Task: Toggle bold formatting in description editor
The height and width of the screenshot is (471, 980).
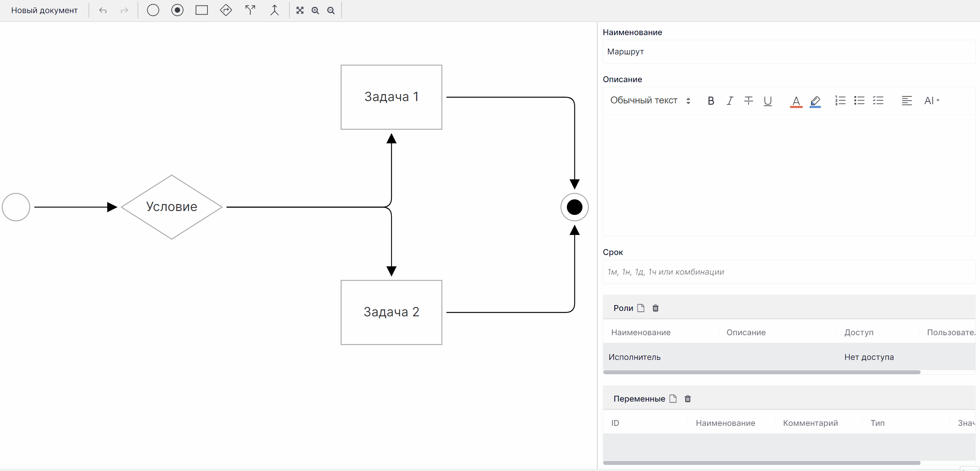Action: (711, 101)
